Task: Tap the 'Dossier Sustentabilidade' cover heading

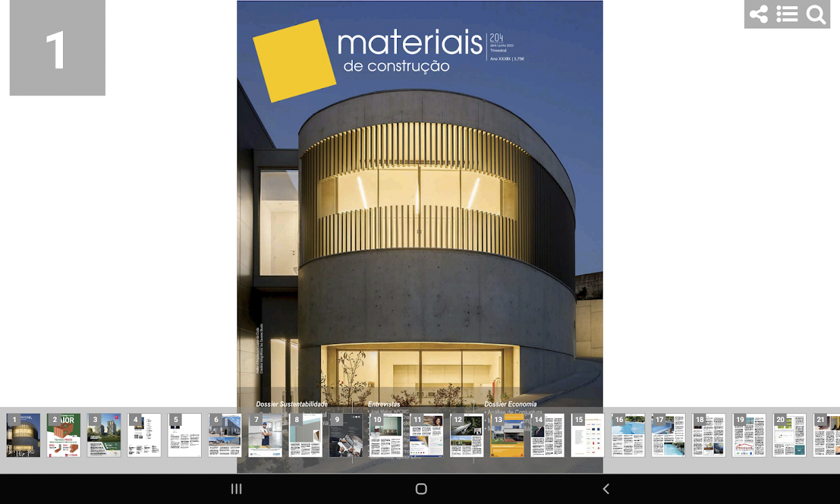Action: click(x=292, y=404)
